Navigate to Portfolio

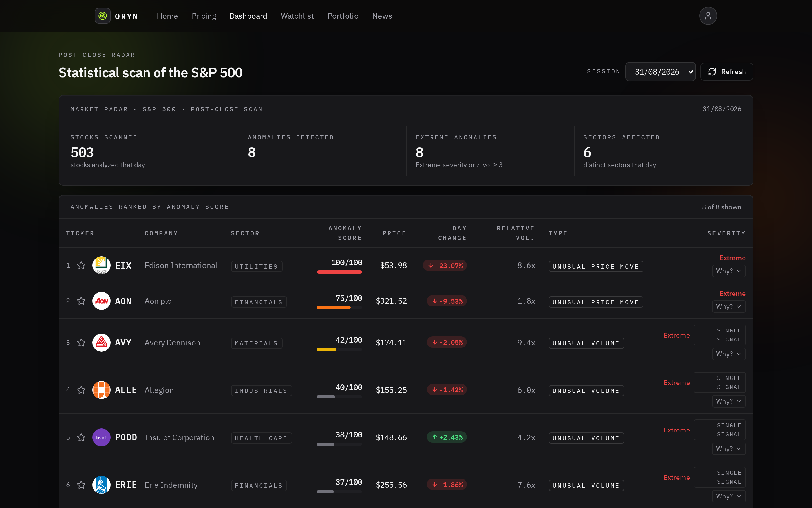pyautogui.click(x=343, y=16)
